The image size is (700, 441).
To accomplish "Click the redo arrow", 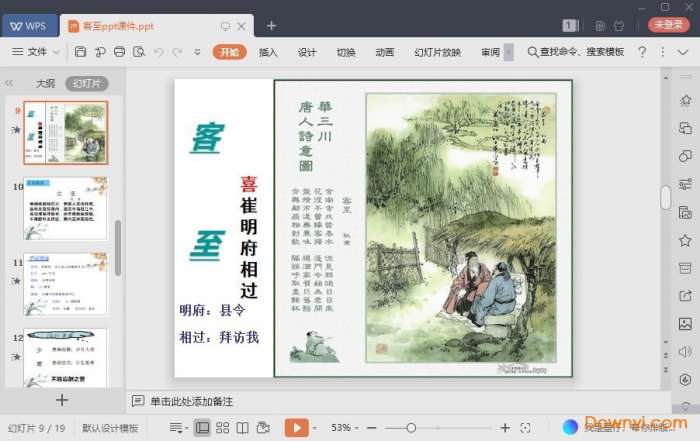I will pos(177,52).
